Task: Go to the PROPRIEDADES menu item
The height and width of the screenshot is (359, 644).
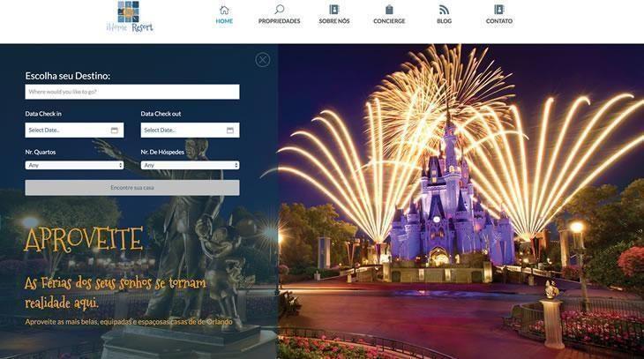Action: pyautogui.click(x=279, y=21)
